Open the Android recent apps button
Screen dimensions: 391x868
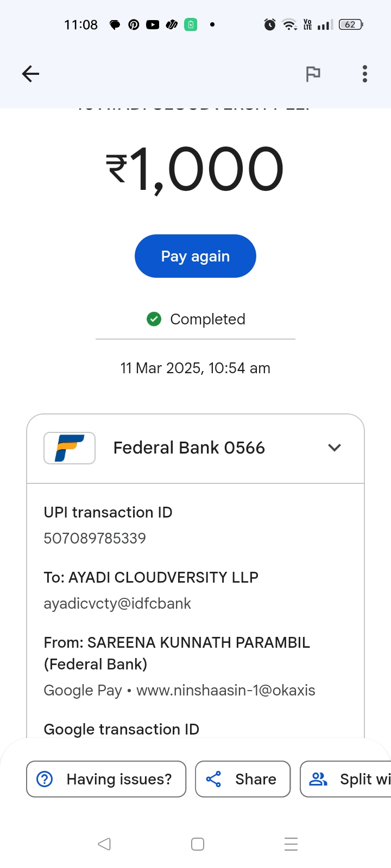click(x=291, y=844)
